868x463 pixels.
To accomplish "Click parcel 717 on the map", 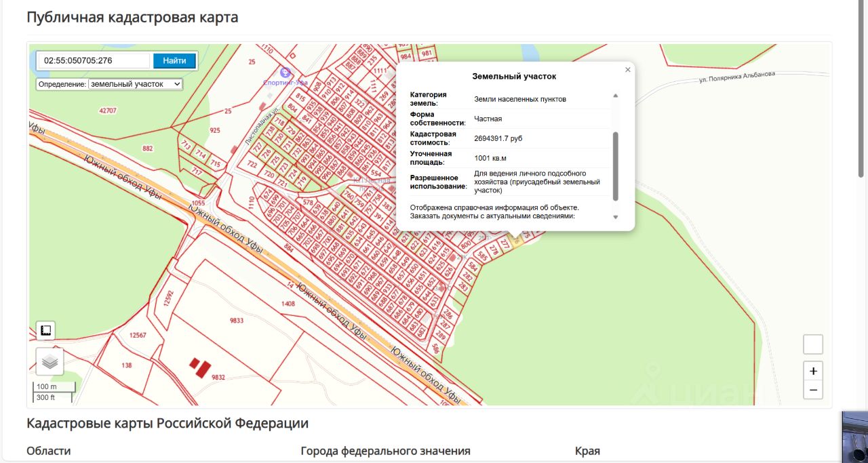I will 197,172.
